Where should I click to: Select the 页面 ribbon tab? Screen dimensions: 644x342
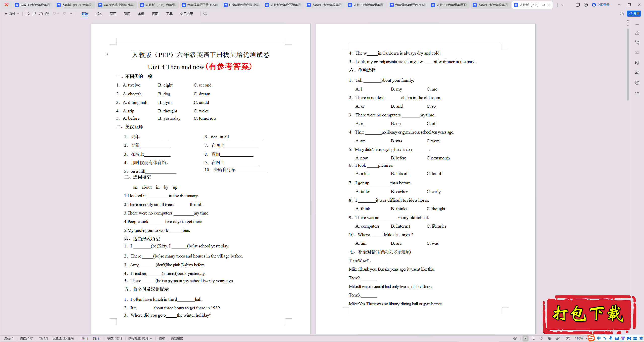click(x=113, y=14)
